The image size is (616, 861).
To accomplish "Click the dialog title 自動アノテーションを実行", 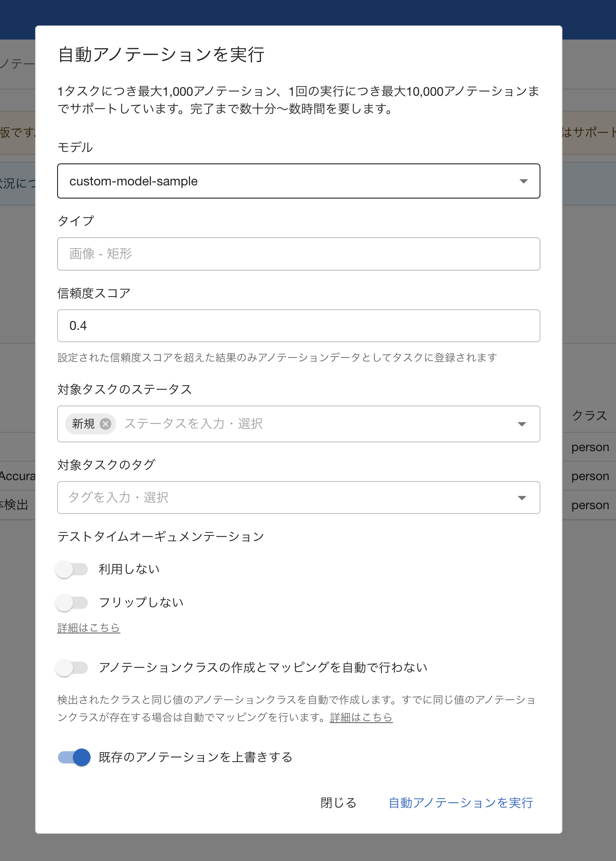I will 161,55.
